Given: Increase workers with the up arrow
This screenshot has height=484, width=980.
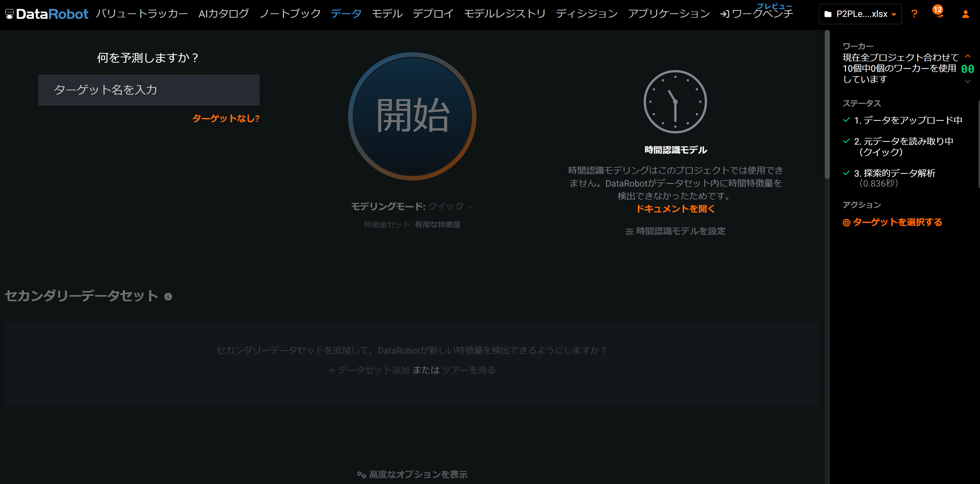Looking at the screenshot, I should point(968,56).
